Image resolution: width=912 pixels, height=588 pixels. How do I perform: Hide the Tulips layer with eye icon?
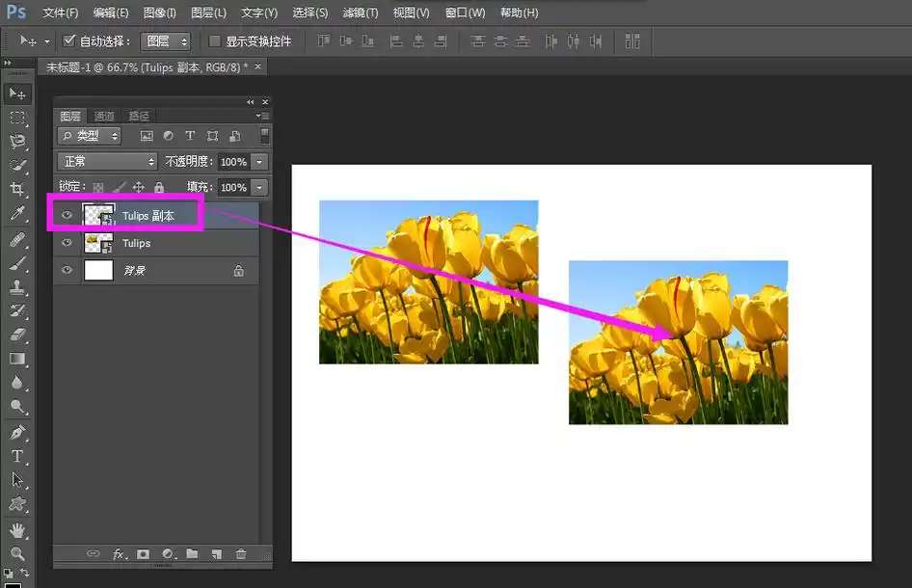(67, 243)
